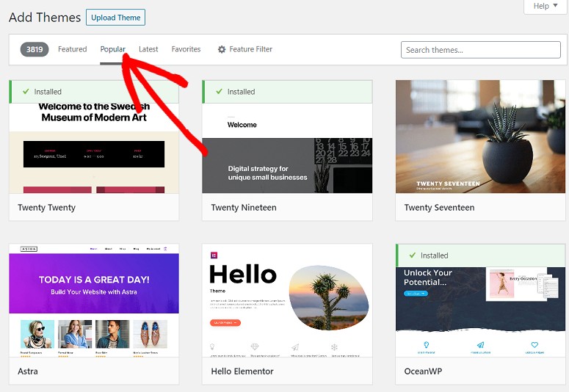The width and height of the screenshot is (569, 392).
Task: Click the Installed checkmark on Twenty Nineteen
Action: click(220, 92)
